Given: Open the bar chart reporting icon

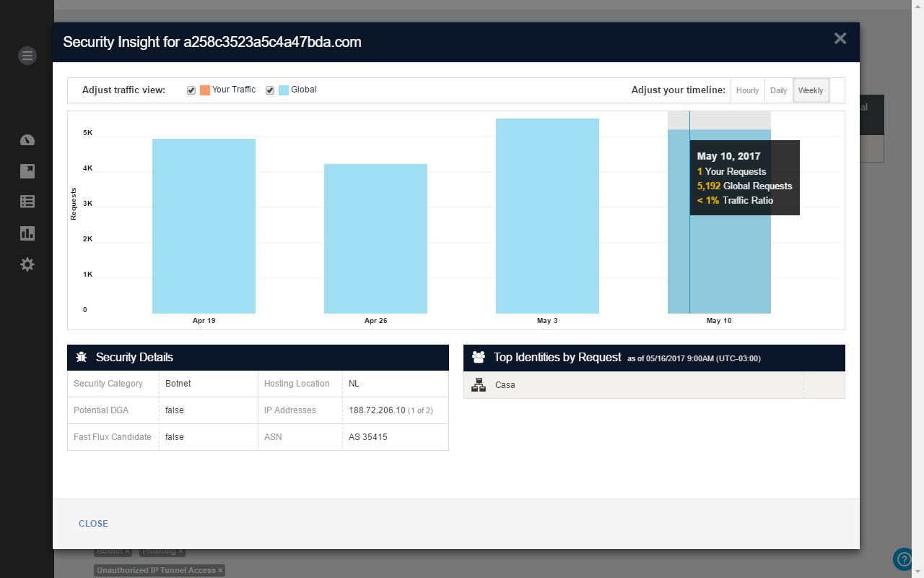Looking at the screenshot, I should pyautogui.click(x=27, y=233).
